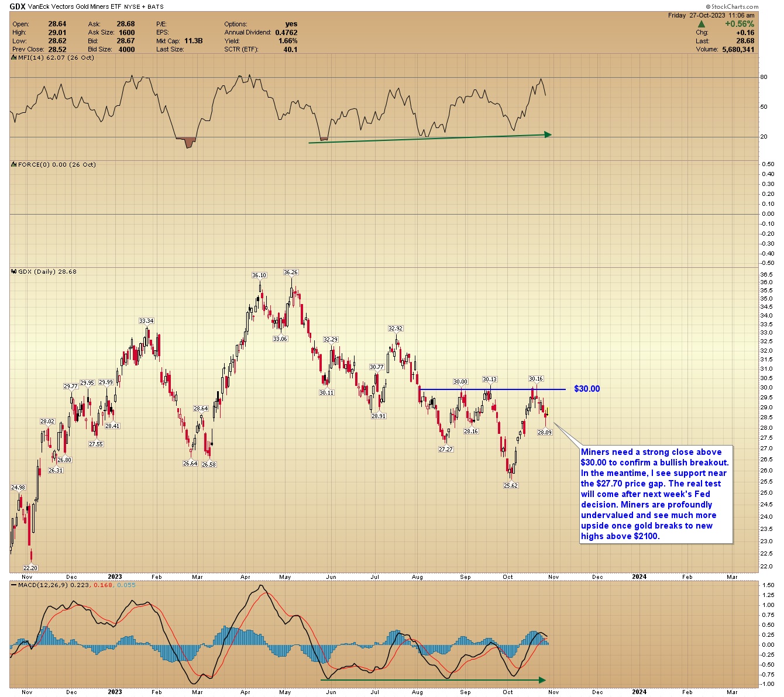Click the Annual Dividend value 0.4762
The width and height of the screenshot is (784, 697).
tap(287, 33)
